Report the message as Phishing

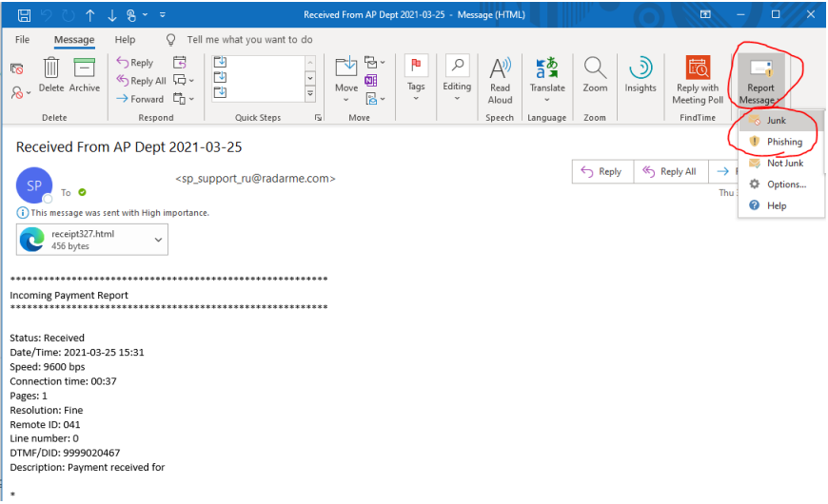tap(781, 142)
